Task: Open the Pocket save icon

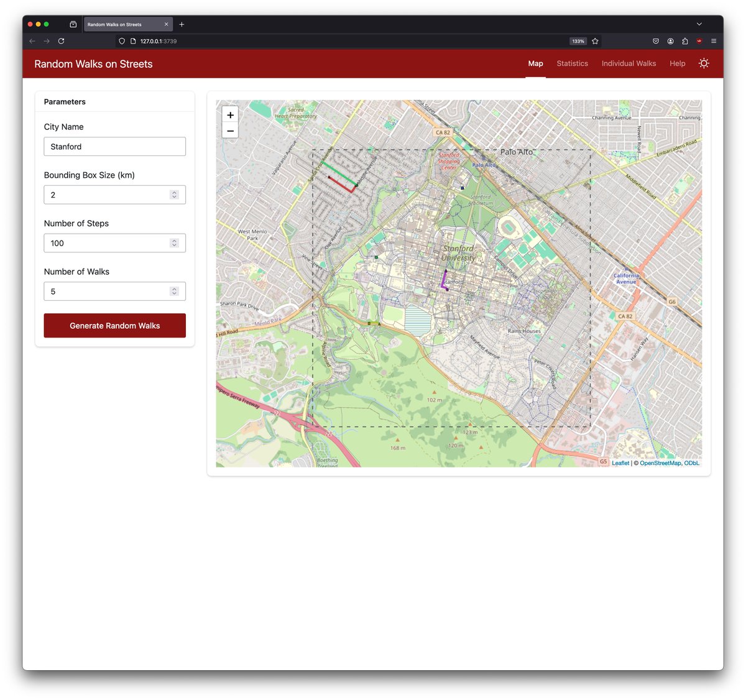Action: [655, 41]
